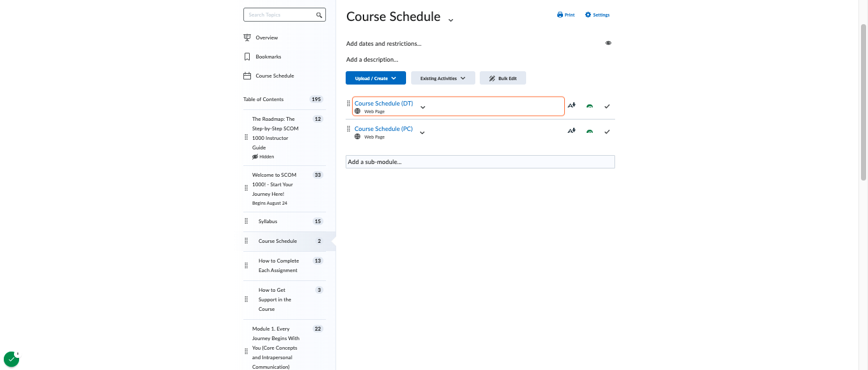Click the Bulk Edit button

point(503,78)
